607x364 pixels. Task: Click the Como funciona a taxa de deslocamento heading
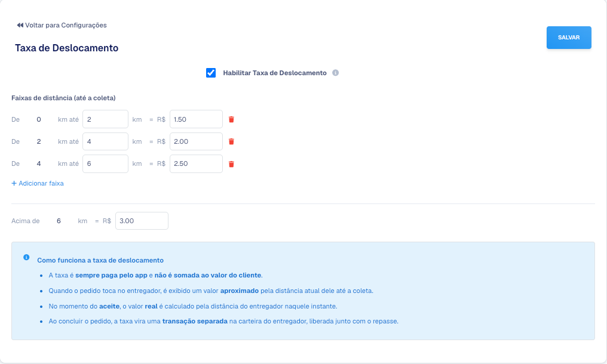pos(100,260)
